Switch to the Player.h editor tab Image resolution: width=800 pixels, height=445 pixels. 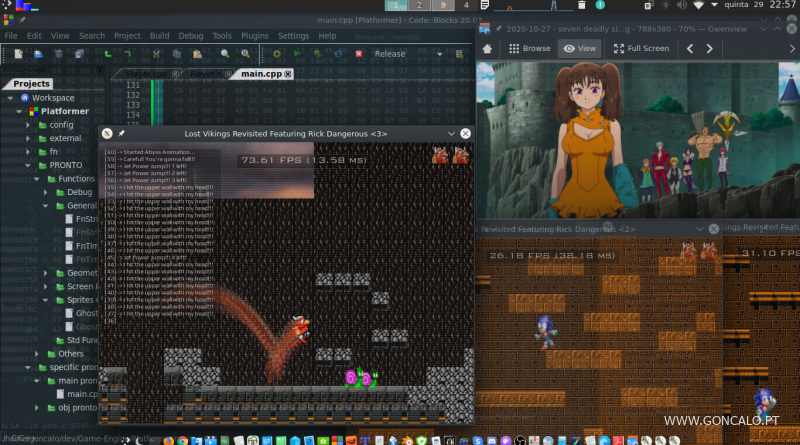pyautogui.click(x=205, y=74)
